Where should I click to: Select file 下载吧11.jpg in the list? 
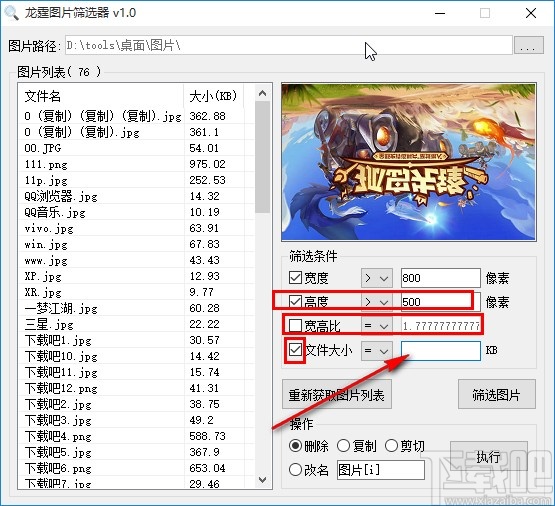[61, 372]
